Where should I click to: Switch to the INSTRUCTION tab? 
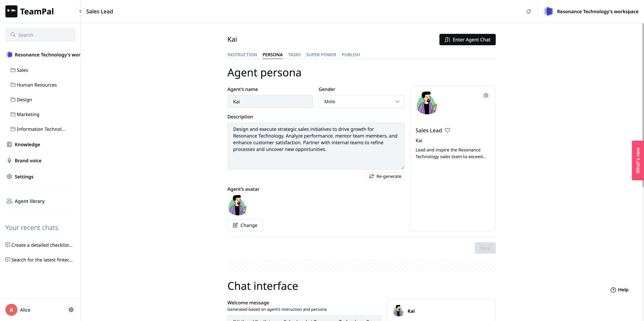click(x=242, y=55)
